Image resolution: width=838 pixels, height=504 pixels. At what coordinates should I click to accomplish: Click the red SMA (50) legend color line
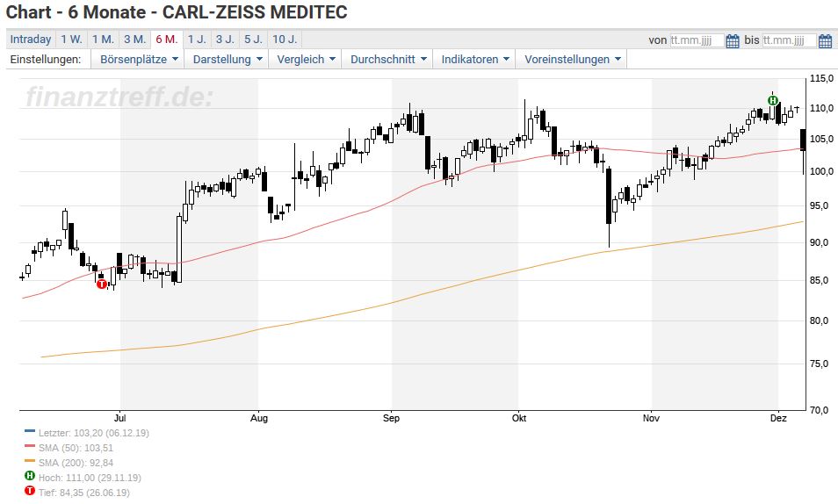pos(30,446)
